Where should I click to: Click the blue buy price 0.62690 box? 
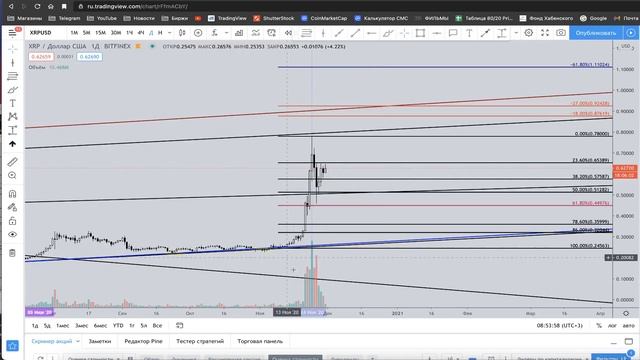pos(89,57)
